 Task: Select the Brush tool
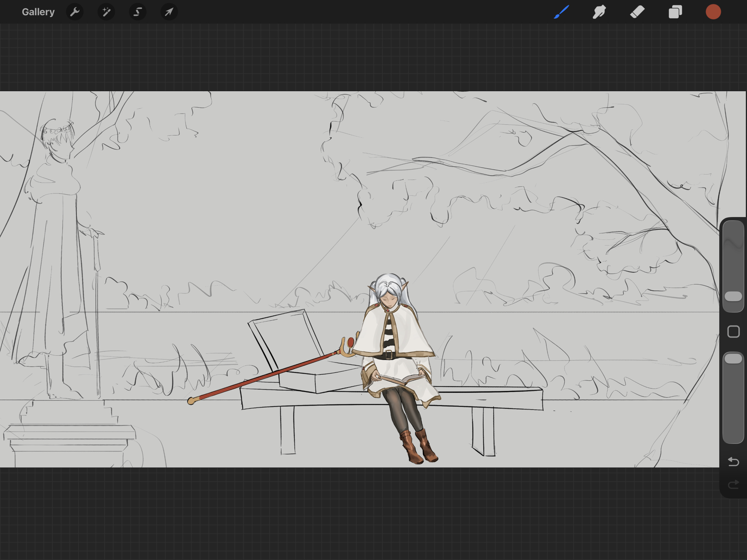561,12
